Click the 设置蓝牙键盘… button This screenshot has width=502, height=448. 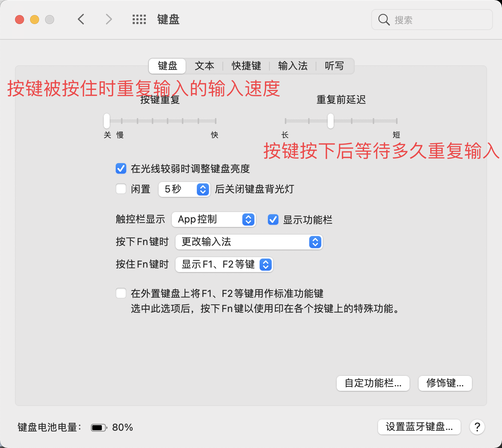(x=419, y=427)
